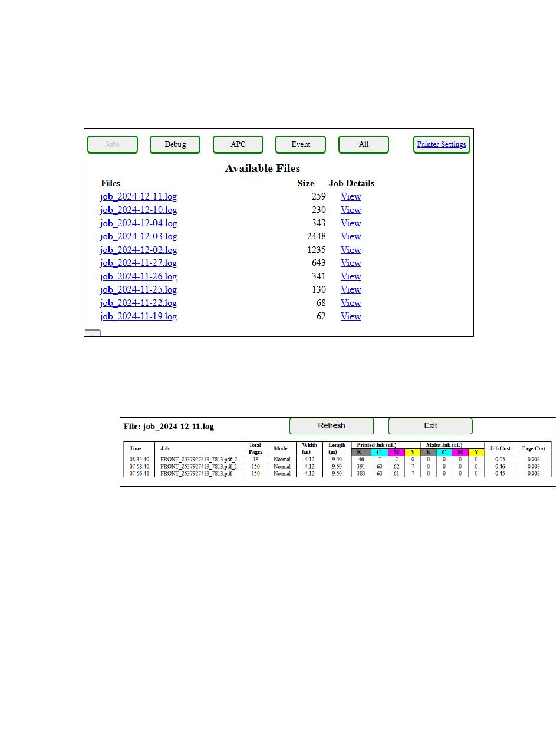View job details for job_2024-12-11.log
The image size is (560, 739).
pyautogui.click(x=351, y=197)
